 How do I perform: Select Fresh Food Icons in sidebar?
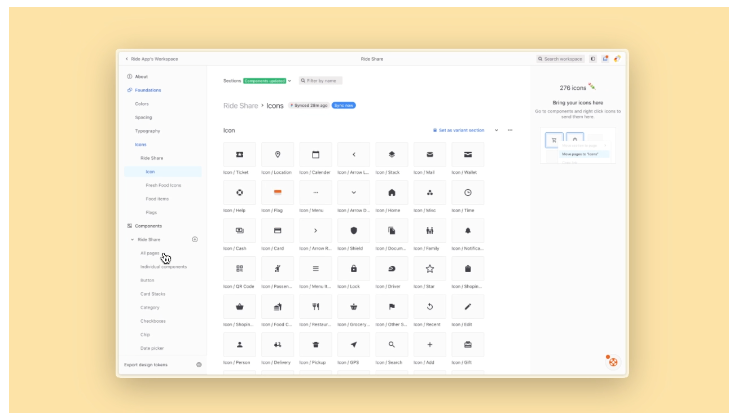[163, 185]
